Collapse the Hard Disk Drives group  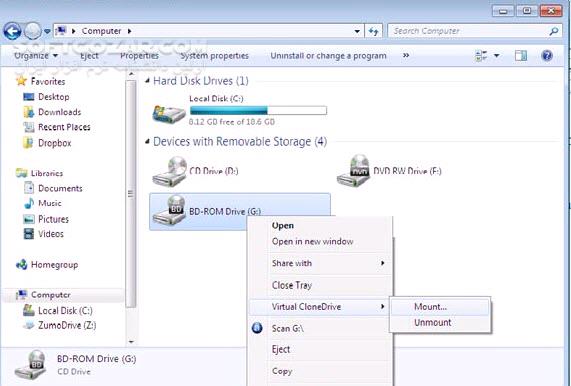click(147, 80)
